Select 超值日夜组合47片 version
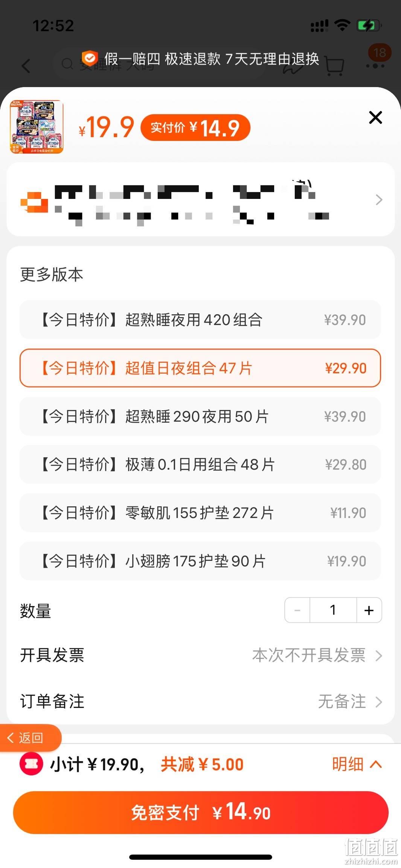Viewport: 401px width, 868px height. click(x=200, y=368)
